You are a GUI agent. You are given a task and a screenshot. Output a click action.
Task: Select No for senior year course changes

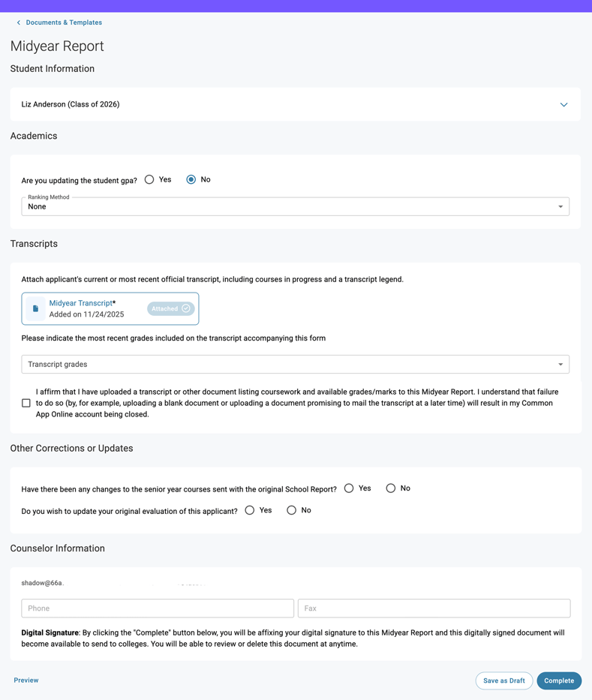click(391, 488)
